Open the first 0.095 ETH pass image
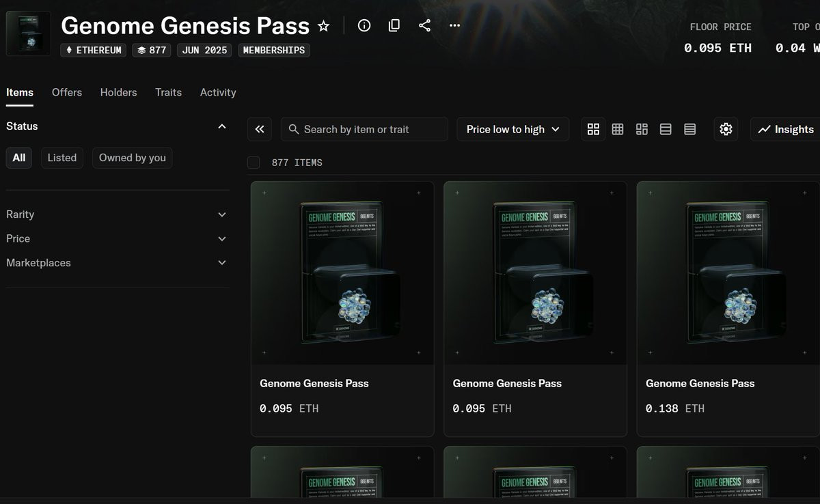820x504 pixels. (x=342, y=272)
